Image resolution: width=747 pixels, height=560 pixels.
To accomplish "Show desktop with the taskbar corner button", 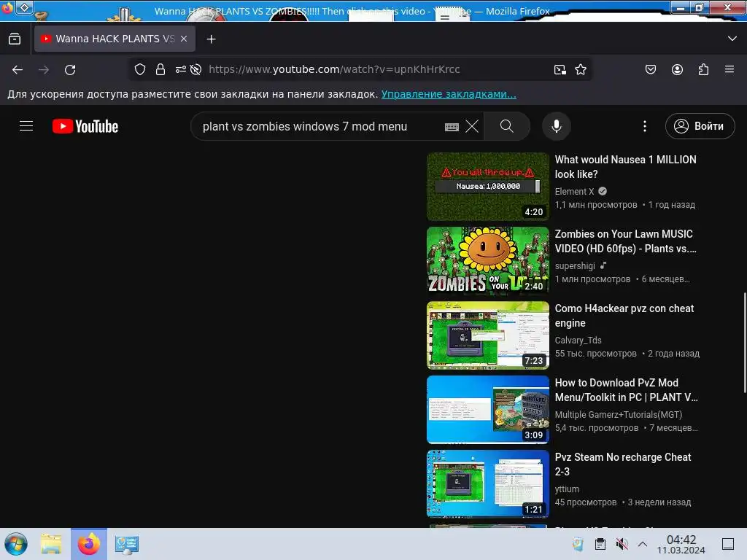I will pyautogui.click(x=728, y=544).
